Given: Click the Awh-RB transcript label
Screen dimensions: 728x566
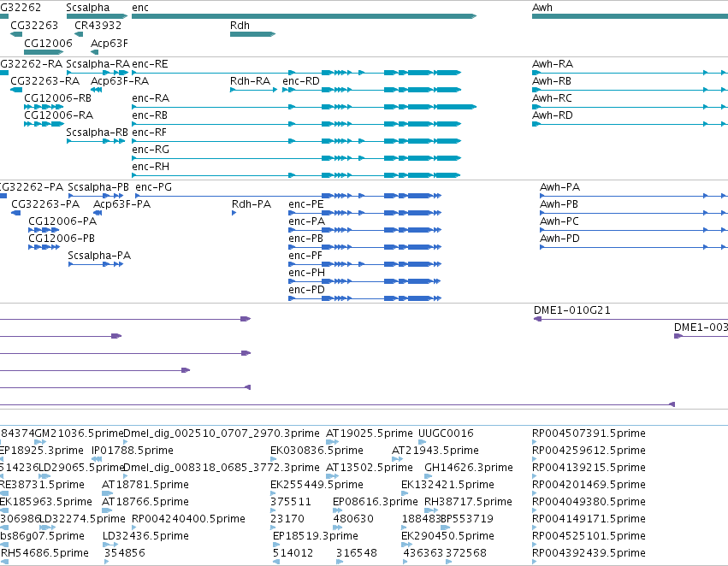Looking at the screenshot, I should [x=552, y=80].
